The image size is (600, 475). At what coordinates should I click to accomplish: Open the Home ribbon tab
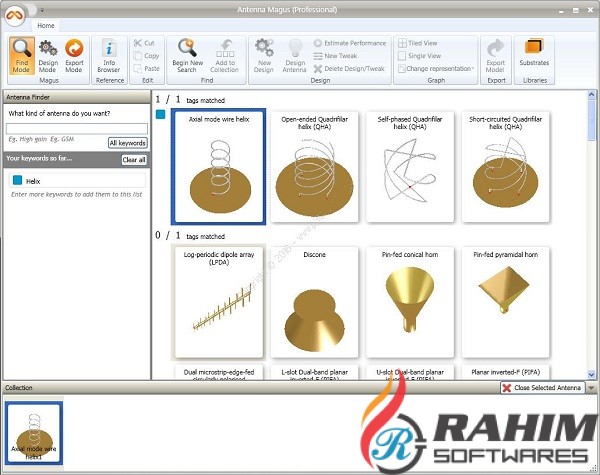(46, 25)
